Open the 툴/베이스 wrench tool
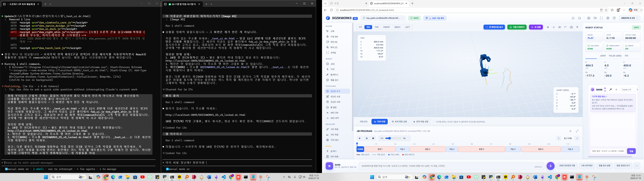644x181 pixels. point(337,75)
